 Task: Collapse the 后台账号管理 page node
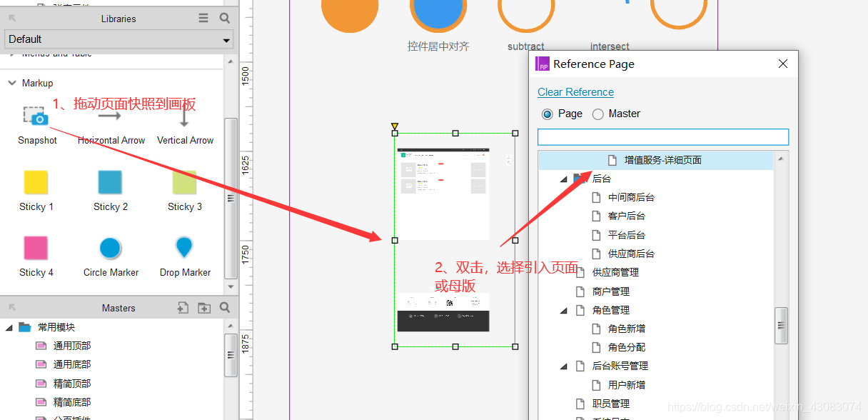tap(564, 366)
